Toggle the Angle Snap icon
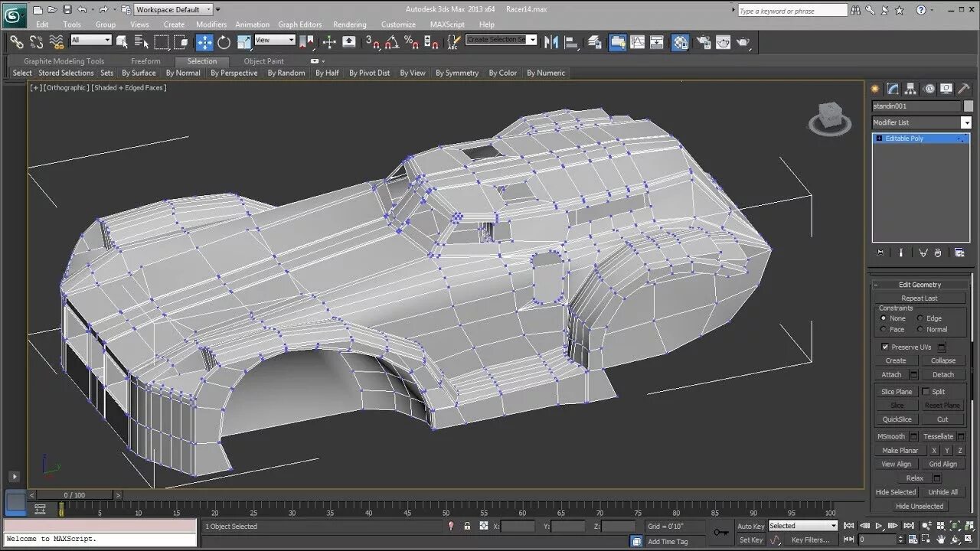 pyautogui.click(x=393, y=42)
